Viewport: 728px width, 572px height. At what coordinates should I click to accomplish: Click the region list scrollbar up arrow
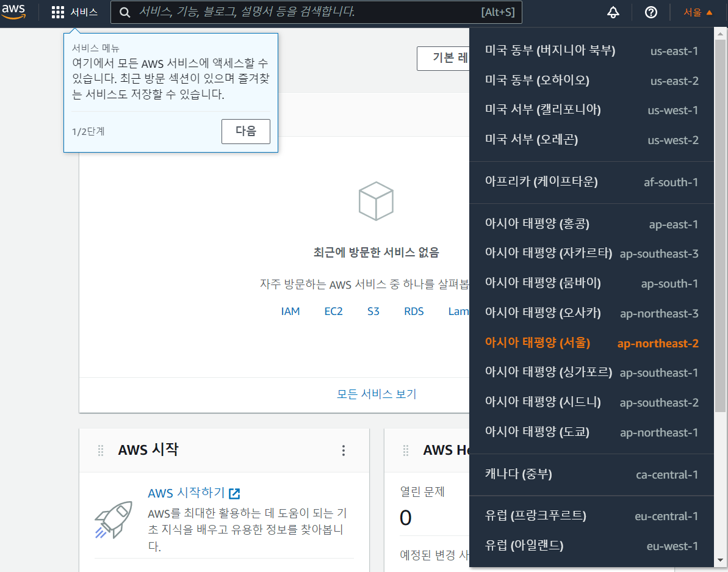tap(720, 34)
